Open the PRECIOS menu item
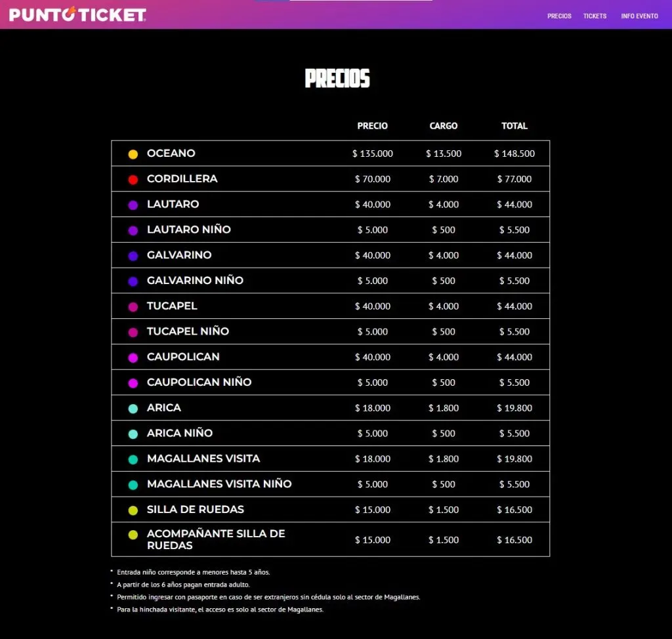The height and width of the screenshot is (639, 672). (559, 16)
